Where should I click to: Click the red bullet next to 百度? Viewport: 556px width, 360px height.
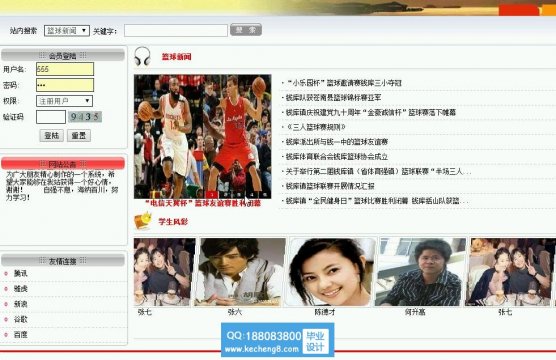point(6,334)
